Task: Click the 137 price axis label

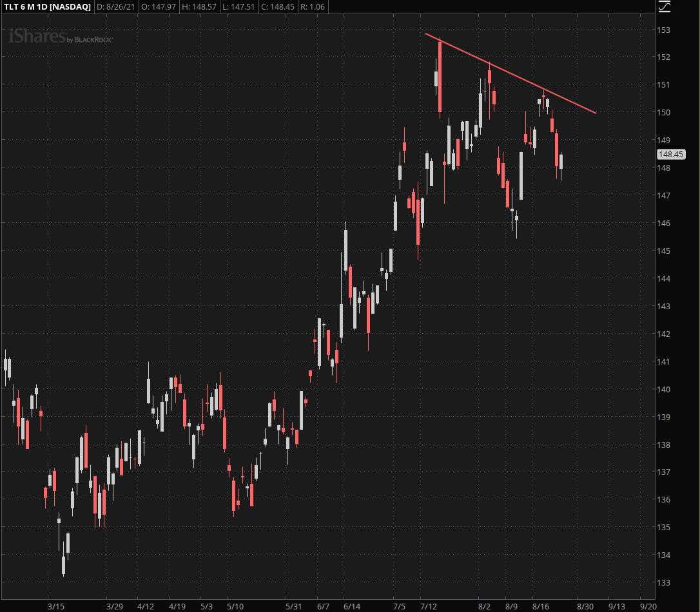Action: coord(664,472)
